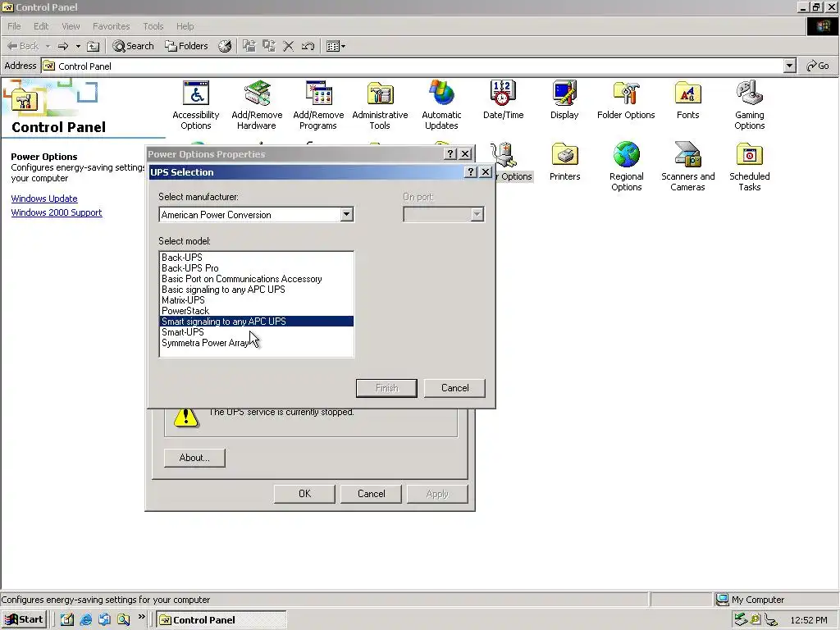The height and width of the screenshot is (630, 840).
Task: Toggle the Folders pane button
Action: 186,46
